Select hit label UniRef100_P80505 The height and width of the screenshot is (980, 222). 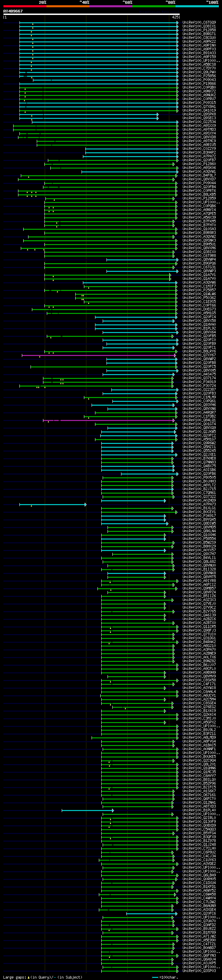coord(199,477)
